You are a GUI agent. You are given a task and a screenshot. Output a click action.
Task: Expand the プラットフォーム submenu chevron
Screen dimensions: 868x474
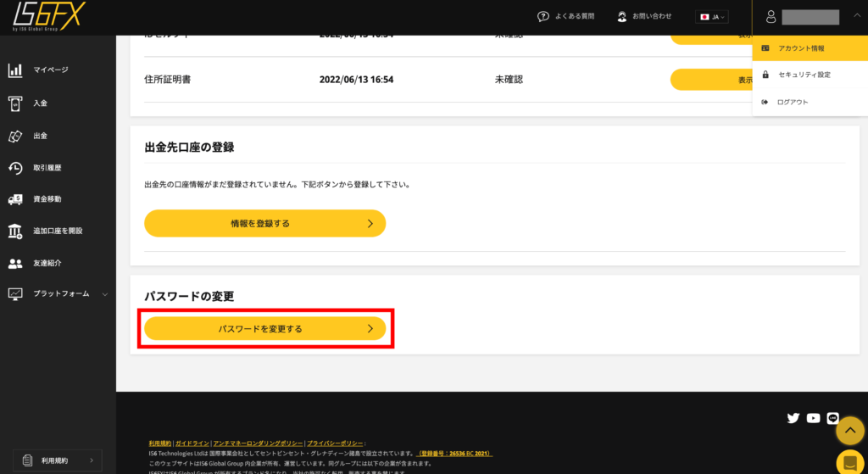(x=104, y=294)
